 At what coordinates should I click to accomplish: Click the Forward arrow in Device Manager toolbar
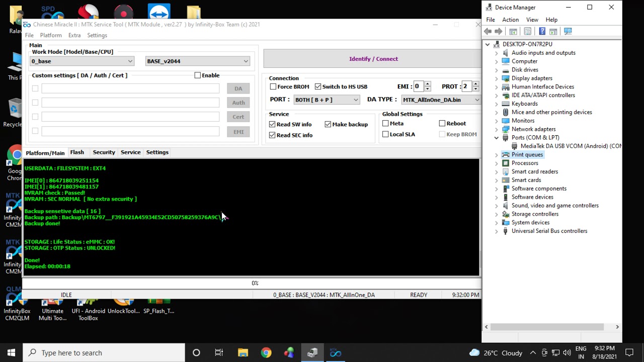(499, 31)
